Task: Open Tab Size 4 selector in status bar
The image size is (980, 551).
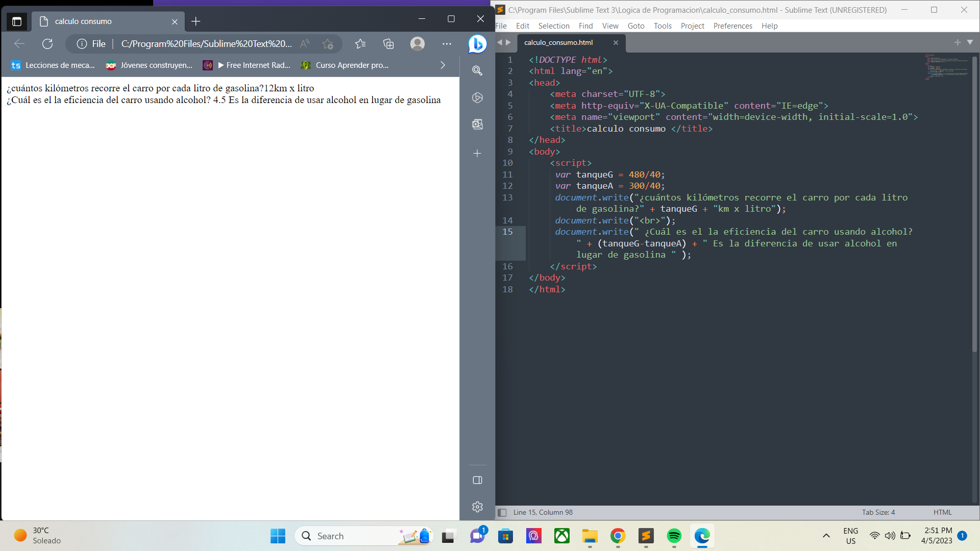Action: [x=878, y=512]
